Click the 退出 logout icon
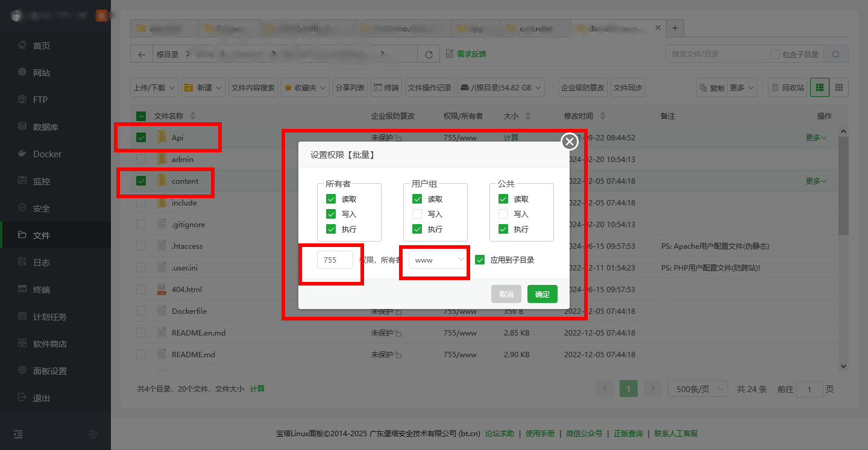The height and width of the screenshot is (450, 868). 22,398
